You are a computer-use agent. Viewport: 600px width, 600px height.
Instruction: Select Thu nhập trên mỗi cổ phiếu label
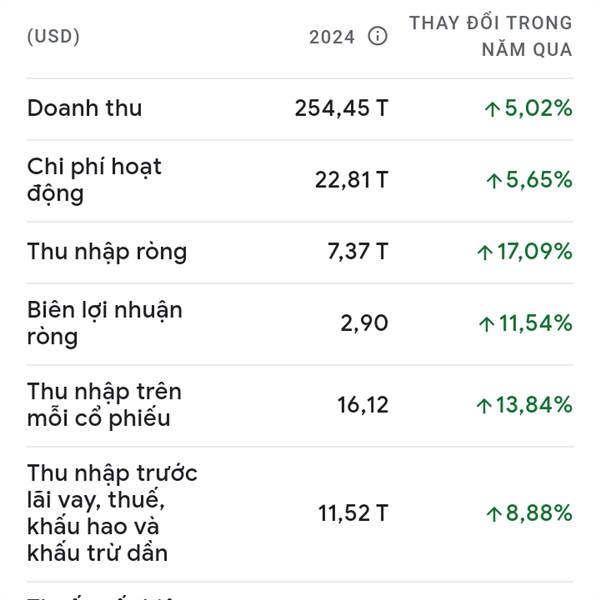click(x=104, y=404)
